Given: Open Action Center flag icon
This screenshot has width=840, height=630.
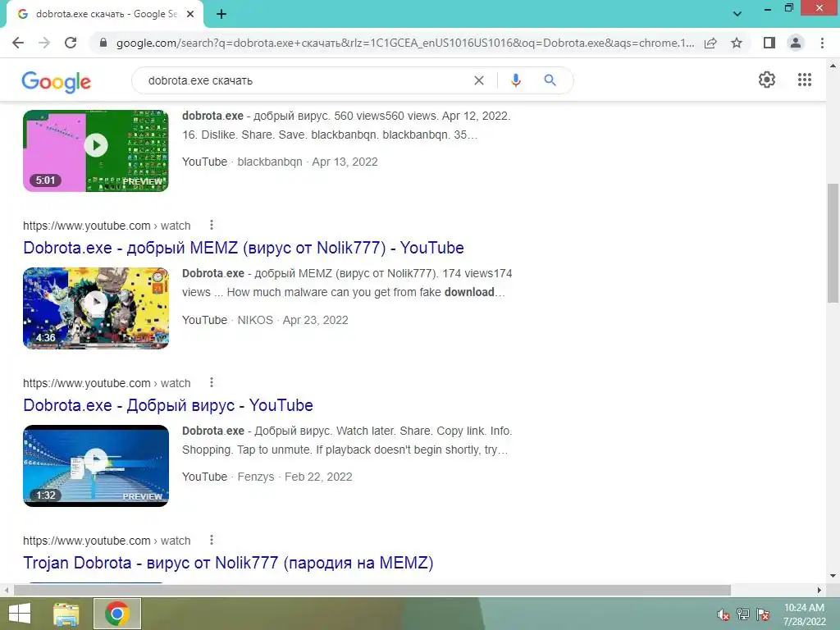Looking at the screenshot, I should (x=763, y=614).
